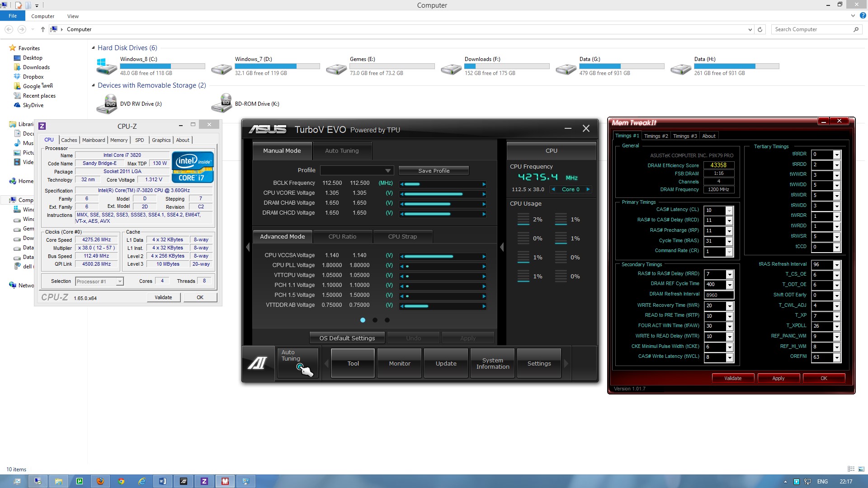The height and width of the screenshot is (488, 868).
Task: Click the OS Default Settings button
Action: point(347,338)
